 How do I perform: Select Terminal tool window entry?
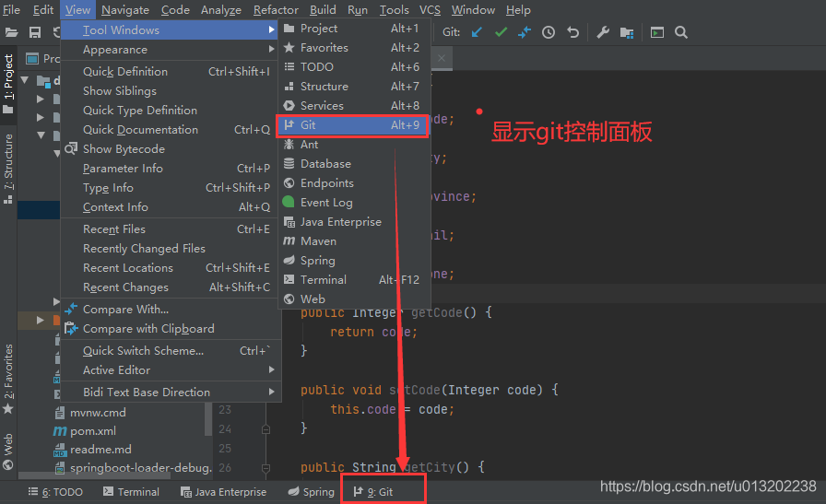click(353, 280)
